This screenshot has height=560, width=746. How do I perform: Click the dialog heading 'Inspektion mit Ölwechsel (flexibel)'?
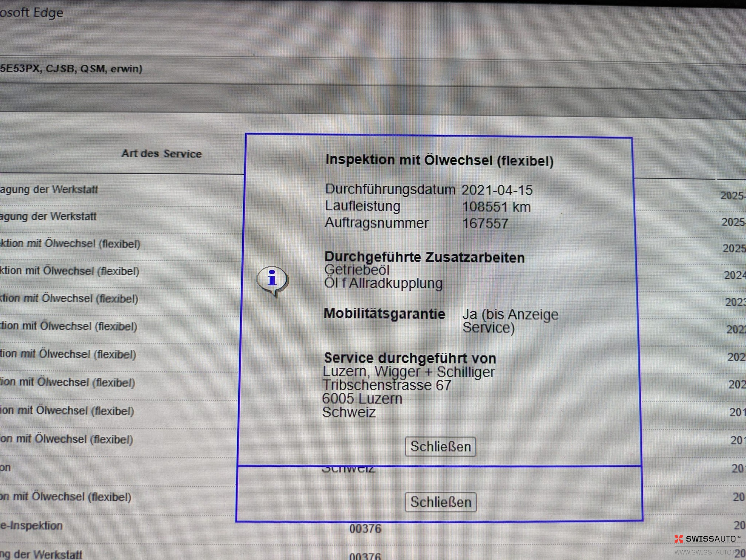[x=439, y=160]
